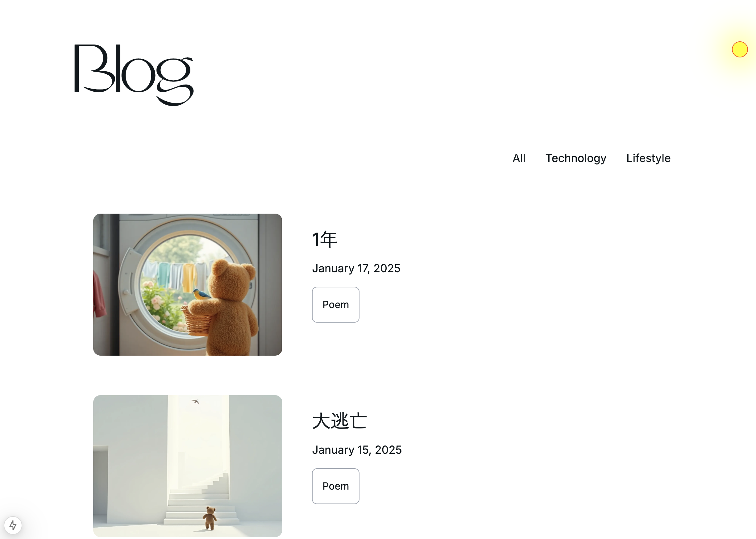Click the clothesline with hanging laundry
Image resolution: width=756 pixels, height=539 pixels.
click(x=181, y=274)
